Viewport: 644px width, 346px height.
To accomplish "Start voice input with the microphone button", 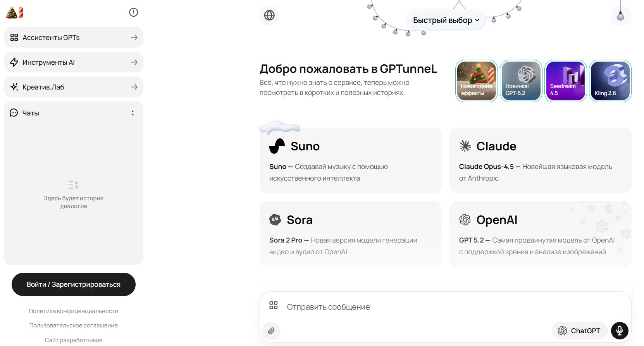I will coord(620,331).
